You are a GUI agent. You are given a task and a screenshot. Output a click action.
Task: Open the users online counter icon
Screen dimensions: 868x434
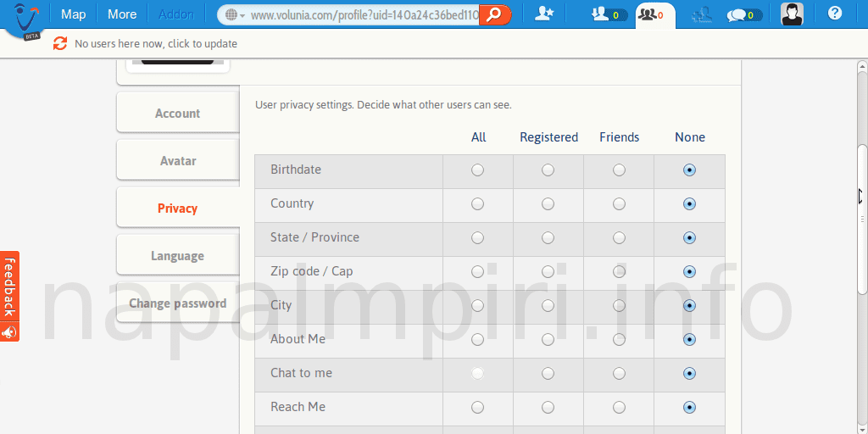tap(609, 14)
